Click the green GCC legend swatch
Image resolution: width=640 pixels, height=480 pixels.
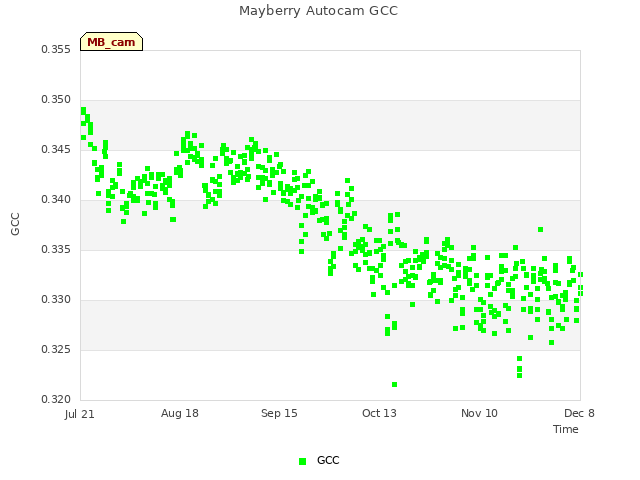(x=302, y=461)
